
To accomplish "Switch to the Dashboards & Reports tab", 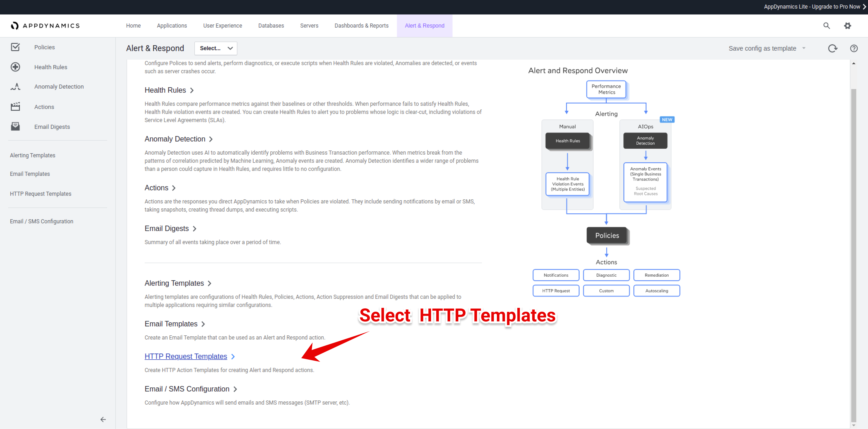I will coord(361,26).
